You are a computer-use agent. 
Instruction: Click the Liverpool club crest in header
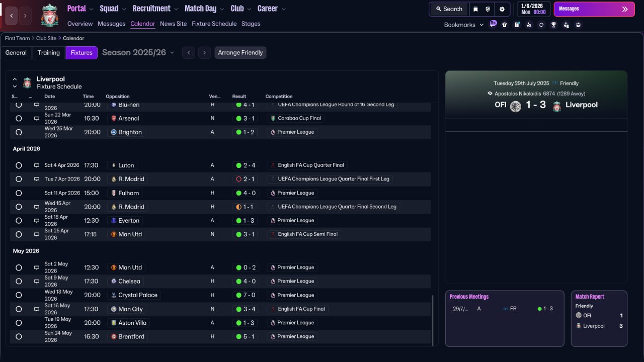pyautogui.click(x=50, y=15)
